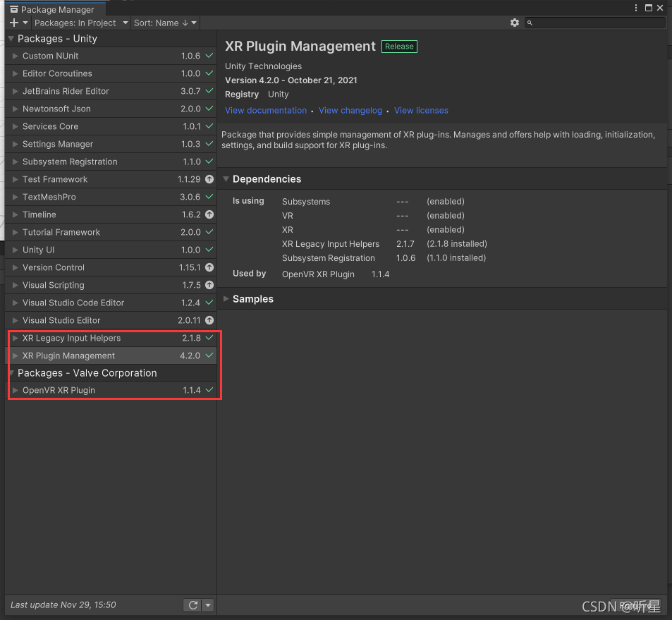Select the Settings Manager package
Screen dimensions: 672x620
(111, 144)
